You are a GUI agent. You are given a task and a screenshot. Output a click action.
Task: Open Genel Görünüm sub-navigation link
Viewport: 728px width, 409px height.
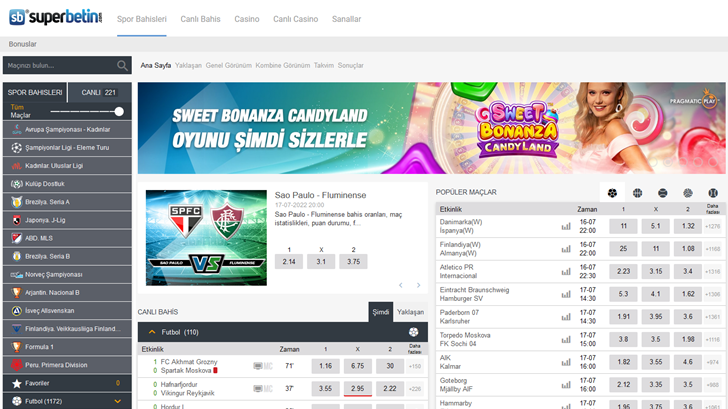click(x=228, y=65)
